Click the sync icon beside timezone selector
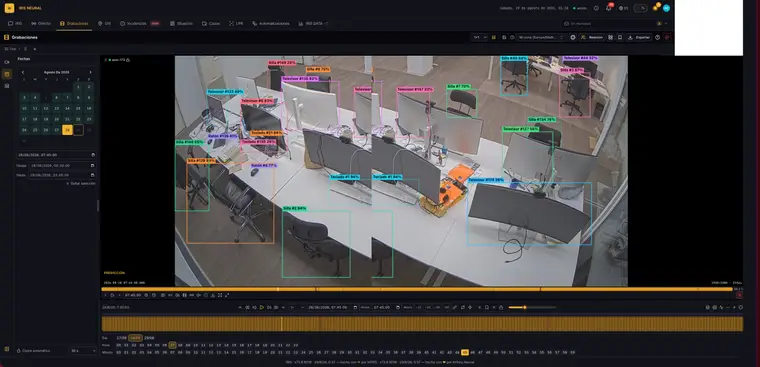 pyautogui.click(x=511, y=37)
